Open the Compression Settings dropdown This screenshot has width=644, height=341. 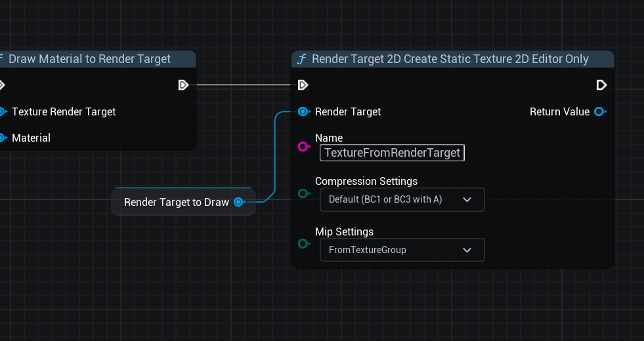402,200
